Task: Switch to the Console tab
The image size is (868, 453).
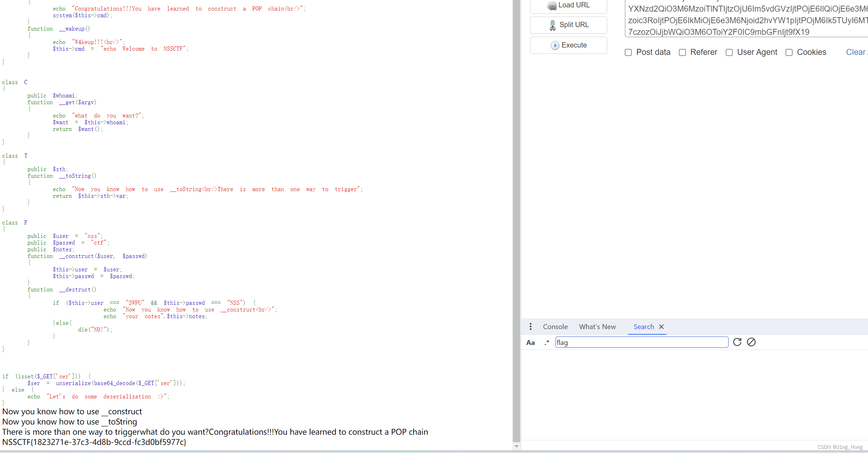Action: pyautogui.click(x=555, y=327)
